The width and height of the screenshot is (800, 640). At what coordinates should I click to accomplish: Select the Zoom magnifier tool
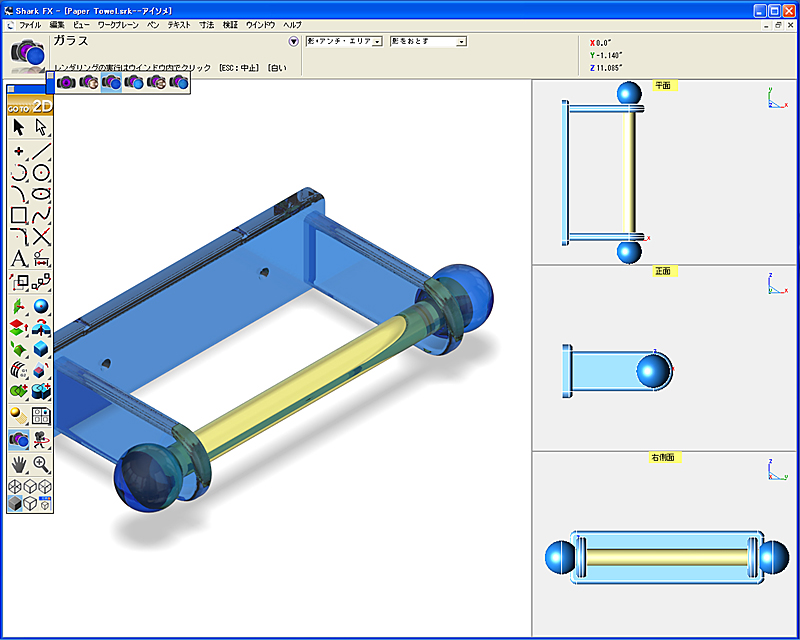click(x=41, y=463)
